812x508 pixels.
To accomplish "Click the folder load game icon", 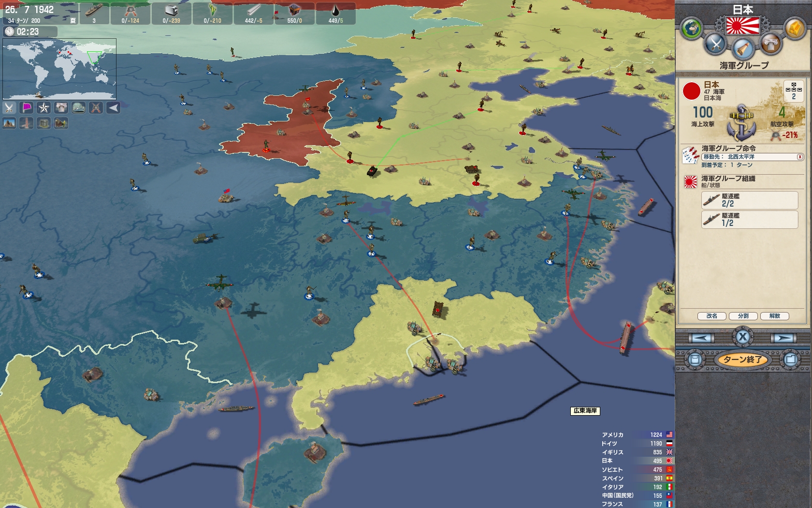I will 791,359.
